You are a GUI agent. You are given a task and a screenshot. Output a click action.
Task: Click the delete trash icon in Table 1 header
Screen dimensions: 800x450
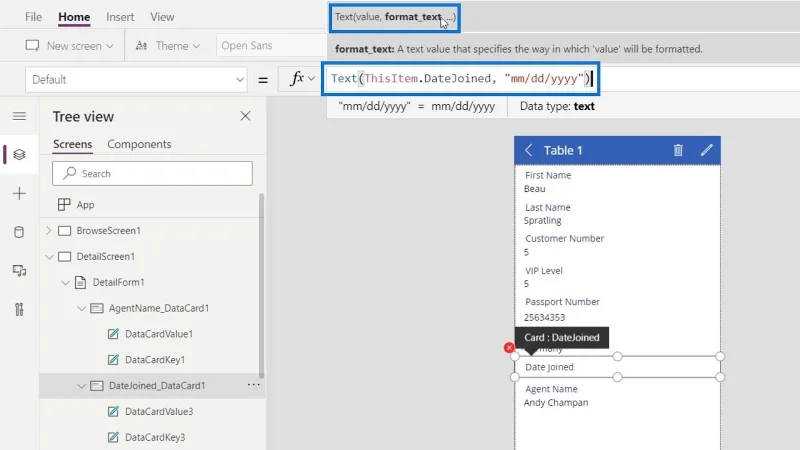click(x=678, y=150)
